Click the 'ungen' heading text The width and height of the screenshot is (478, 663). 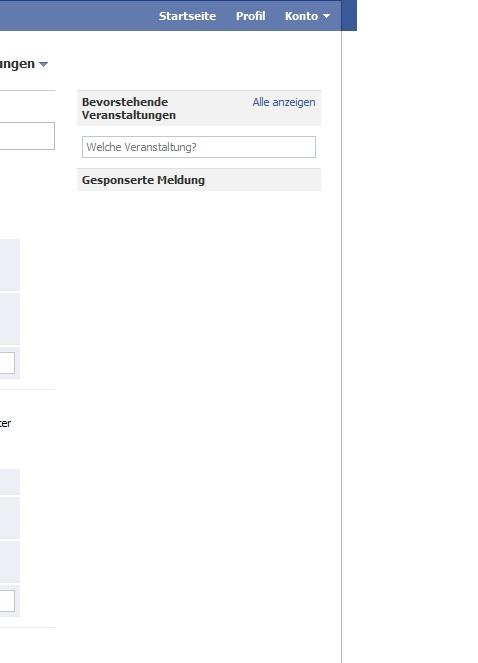[17, 64]
